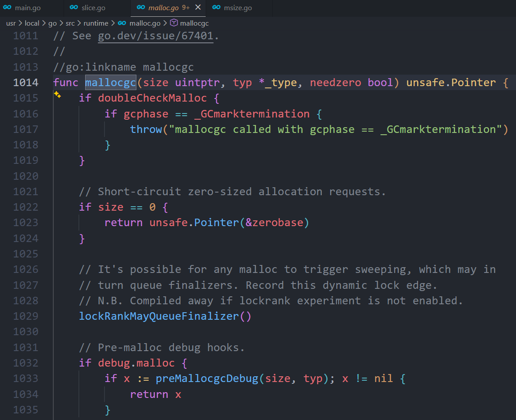Click the doubleCheckMalloc identifier
Image resolution: width=516 pixels, height=420 pixels.
pos(152,98)
